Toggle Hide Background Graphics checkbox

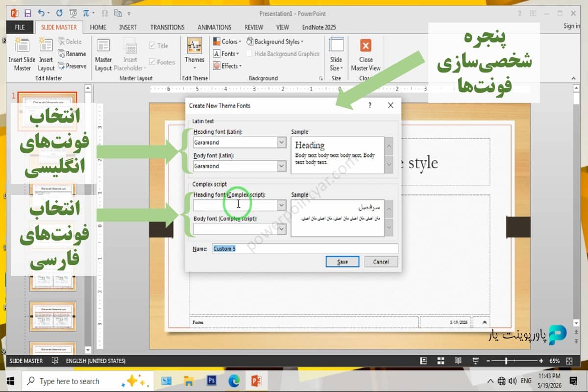[x=249, y=54]
